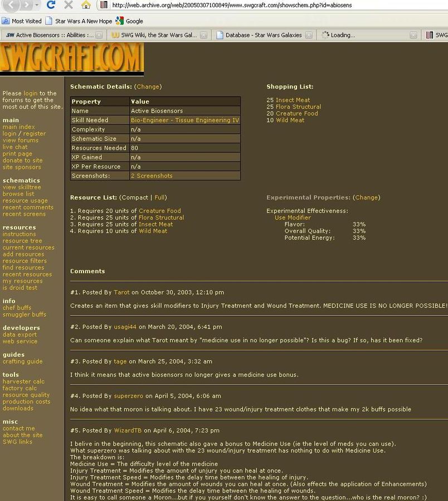Open the navigation history dropdown arrow
This screenshot has height=501, width=448.
point(37,5)
